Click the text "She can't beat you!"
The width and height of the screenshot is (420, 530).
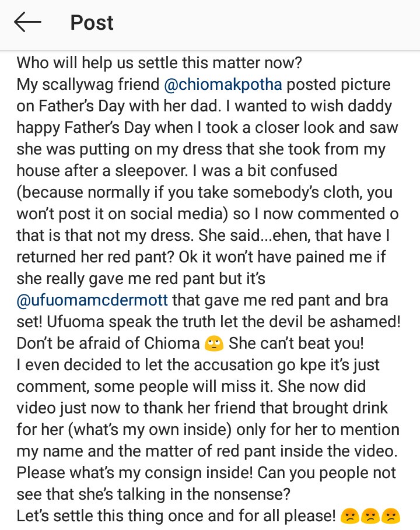(x=296, y=343)
